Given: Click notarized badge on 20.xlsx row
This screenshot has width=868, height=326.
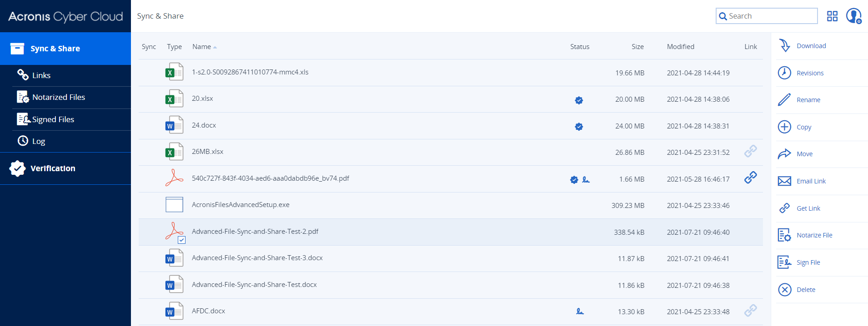Looking at the screenshot, I should coord(579,100).
